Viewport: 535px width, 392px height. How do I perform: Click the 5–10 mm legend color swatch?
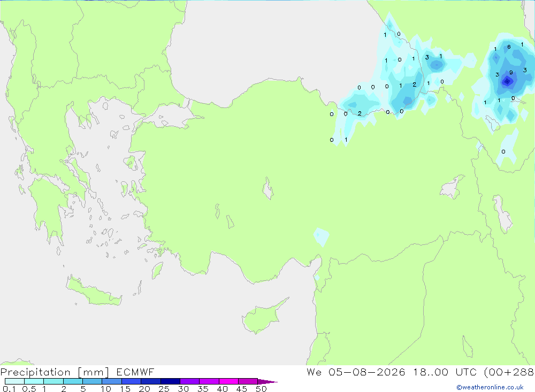93,381
